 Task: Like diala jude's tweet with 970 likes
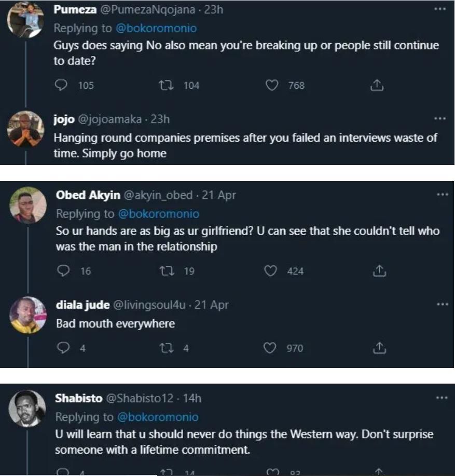pos(270,348)
